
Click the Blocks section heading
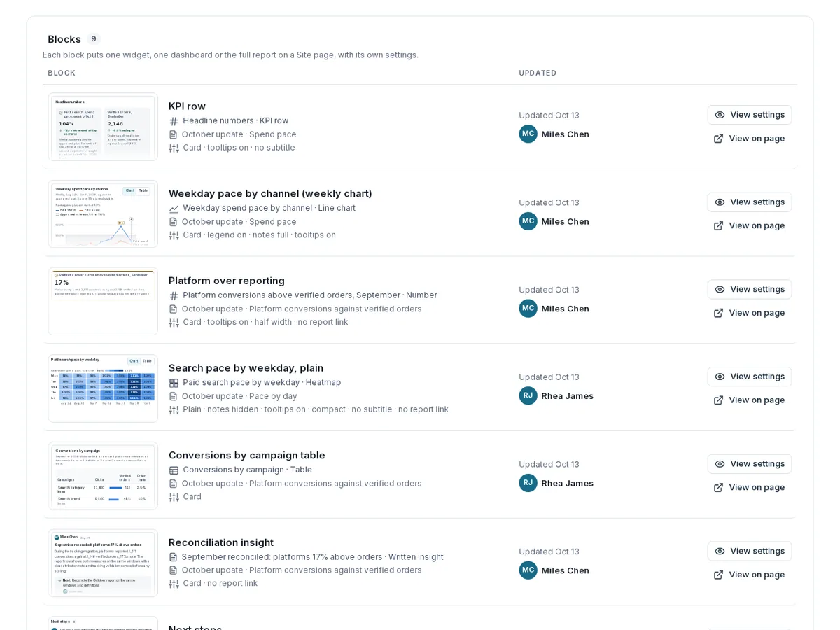(64, 39)
